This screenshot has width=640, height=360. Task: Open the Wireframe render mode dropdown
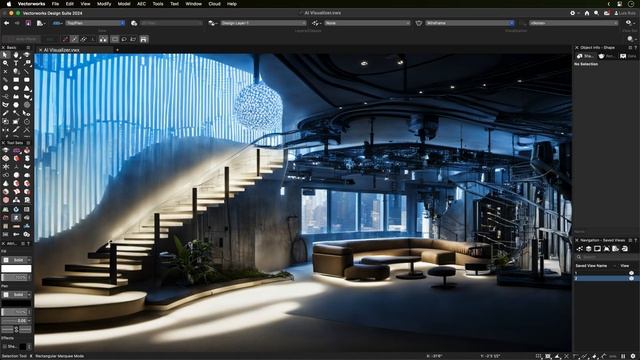coord(469,23)
